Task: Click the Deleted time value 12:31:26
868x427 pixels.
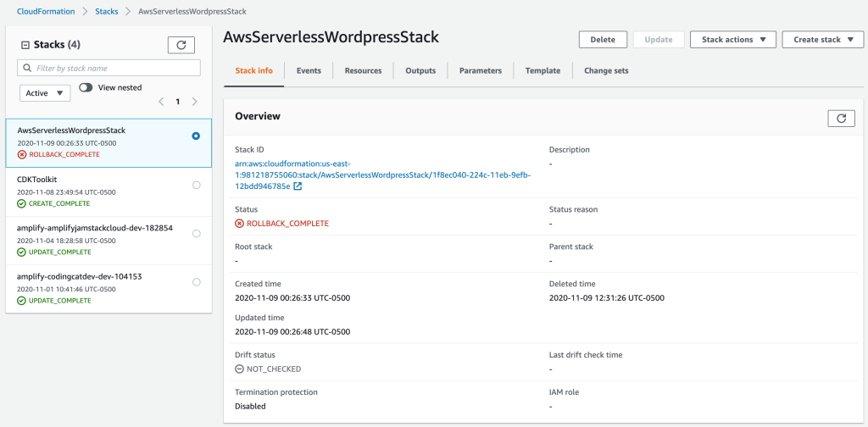Action: [607, 298]
